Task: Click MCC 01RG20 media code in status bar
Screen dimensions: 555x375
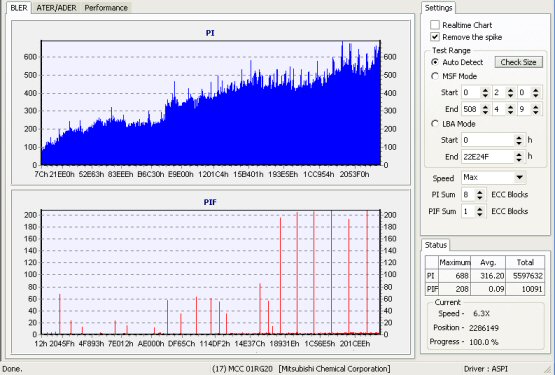Action: point(242,369)
